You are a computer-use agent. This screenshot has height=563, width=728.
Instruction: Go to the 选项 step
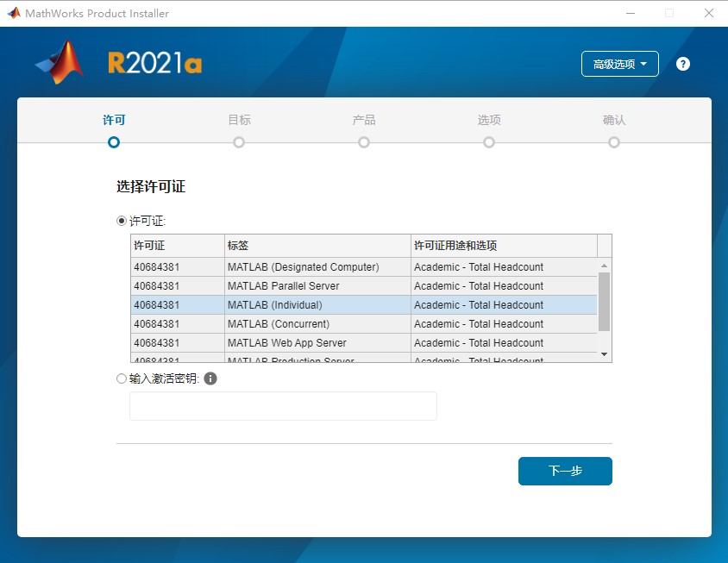click(489, 141)
